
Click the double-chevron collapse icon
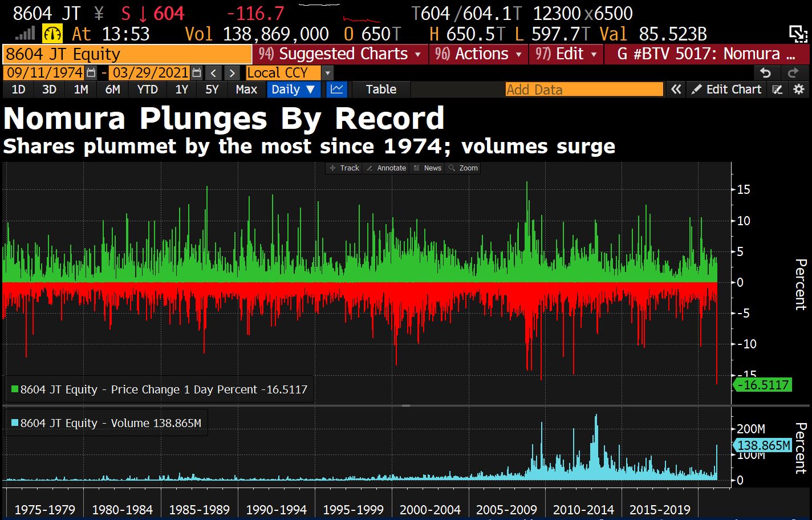point(676,90)
